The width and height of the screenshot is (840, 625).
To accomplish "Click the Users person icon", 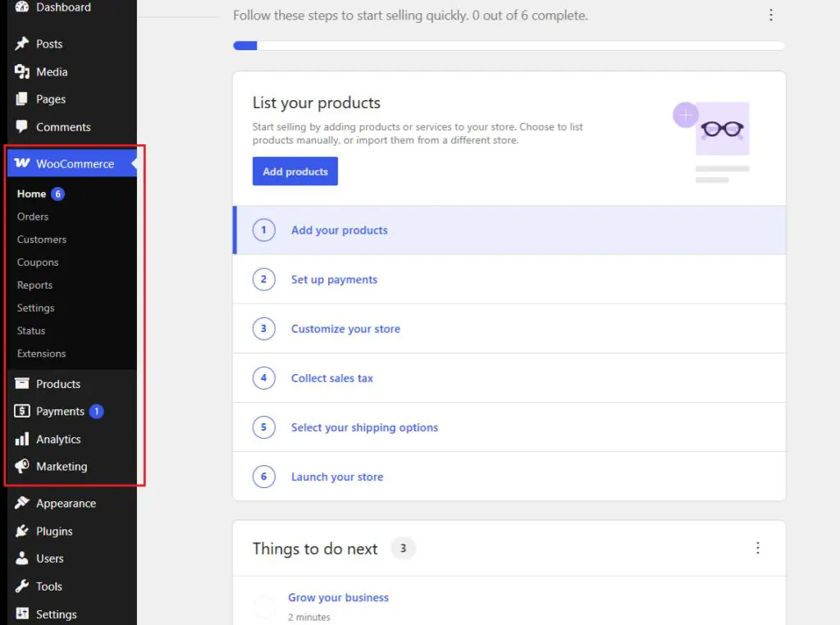I will point(22,558).
